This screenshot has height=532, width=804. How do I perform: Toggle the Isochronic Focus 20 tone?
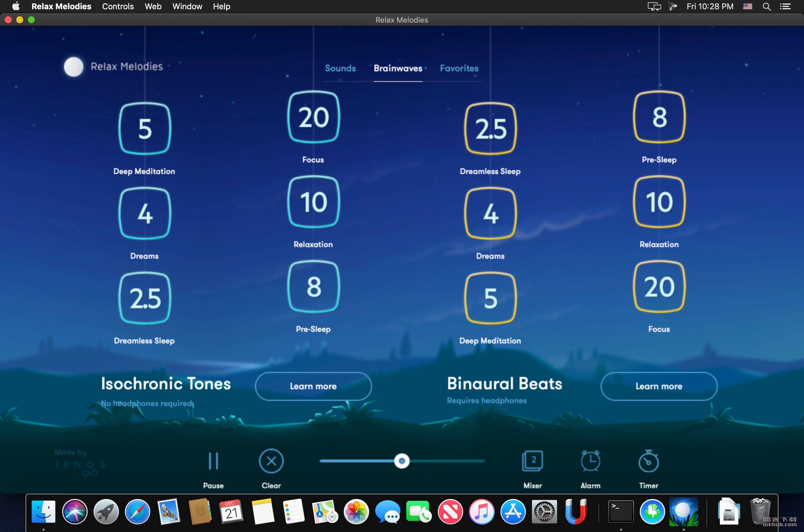point(313,117)
